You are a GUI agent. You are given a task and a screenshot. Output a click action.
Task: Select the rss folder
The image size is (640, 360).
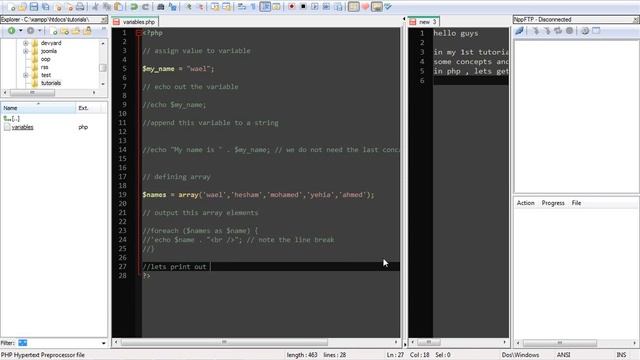point(44,67)
